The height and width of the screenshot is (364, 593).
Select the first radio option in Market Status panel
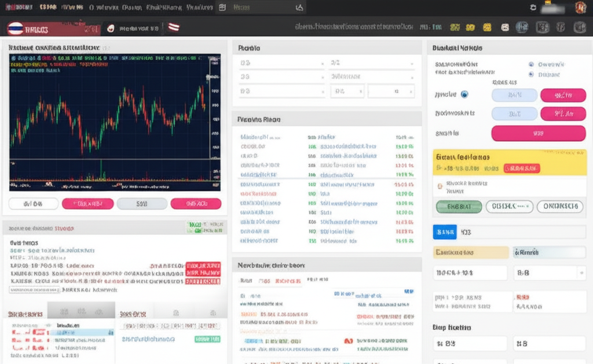(x=530, y=64)
